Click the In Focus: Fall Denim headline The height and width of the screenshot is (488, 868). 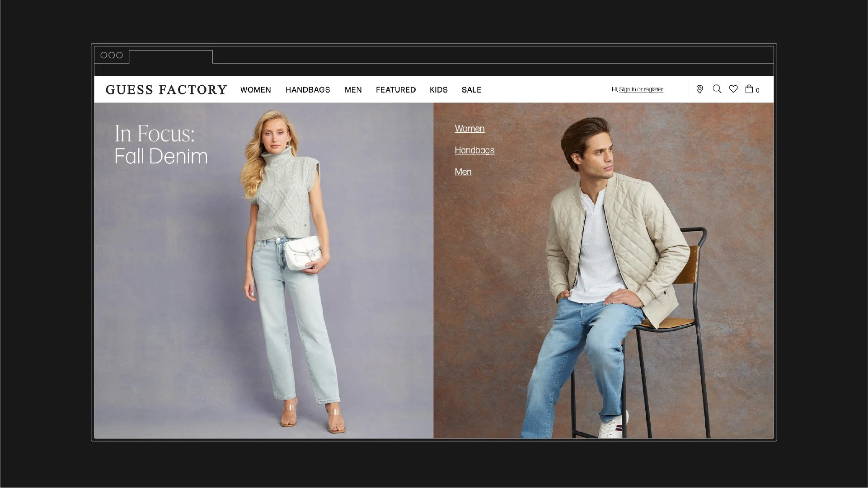tap(160, 145)
